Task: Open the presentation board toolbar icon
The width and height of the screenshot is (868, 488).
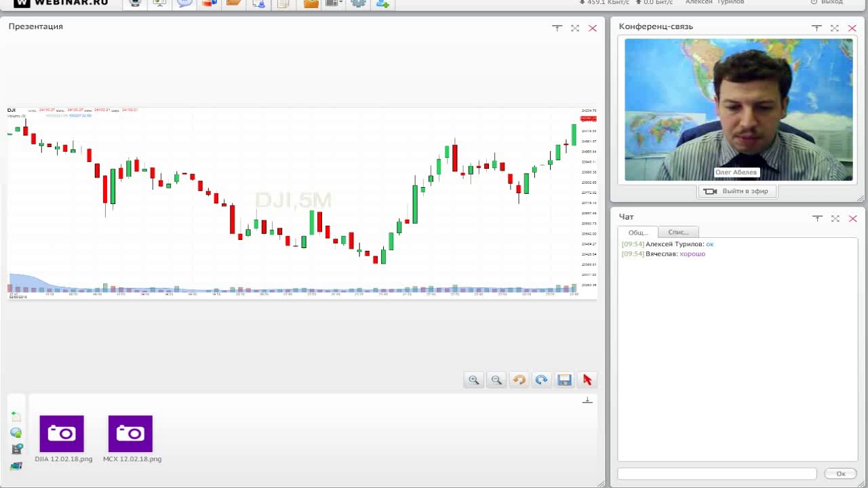Action: point(159,3)
